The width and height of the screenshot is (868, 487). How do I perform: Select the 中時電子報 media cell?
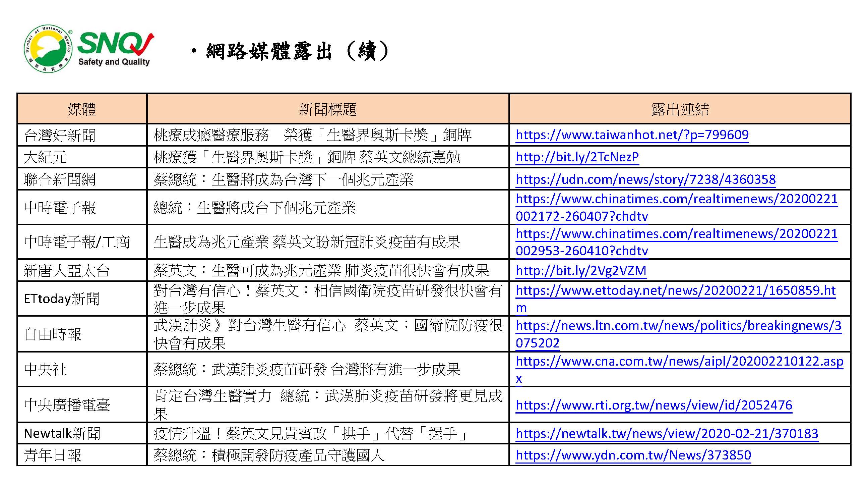82,207
